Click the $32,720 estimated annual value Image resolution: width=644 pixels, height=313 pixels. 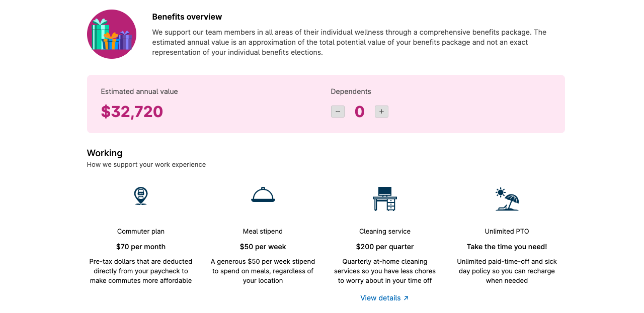coord(132,112)
